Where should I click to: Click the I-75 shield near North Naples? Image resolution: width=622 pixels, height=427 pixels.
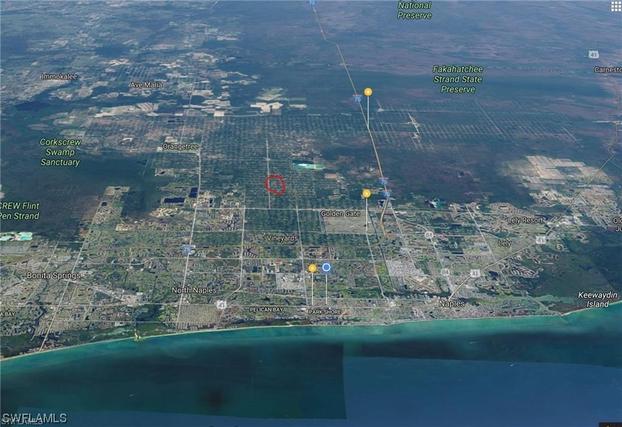pyautogui.click(x=187, y=249)
